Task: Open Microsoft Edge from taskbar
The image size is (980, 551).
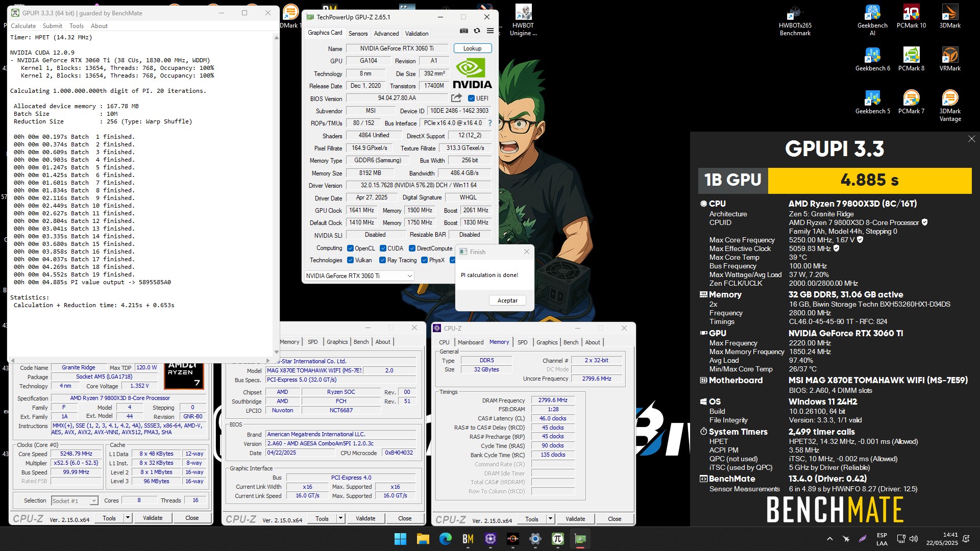Action: coord(446,539)
